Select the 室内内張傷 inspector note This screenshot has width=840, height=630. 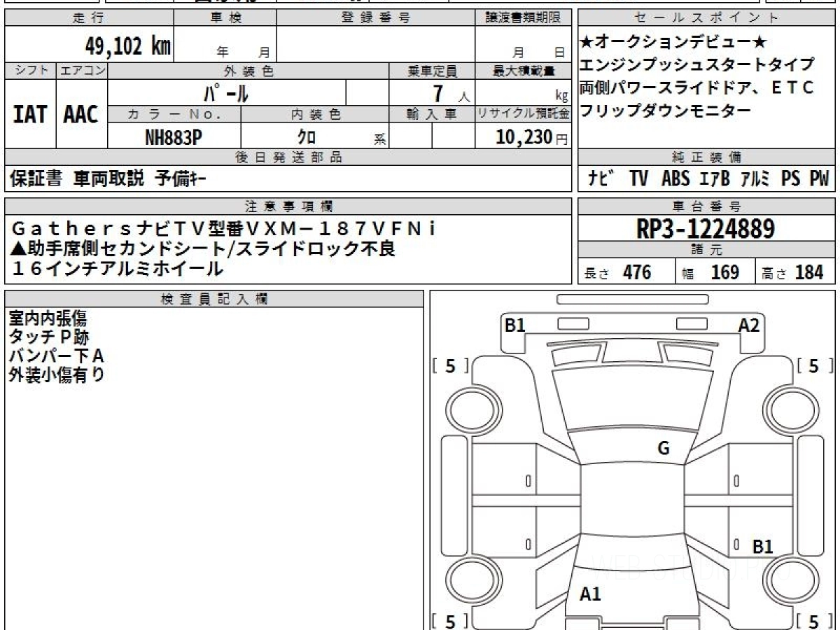tap(48, 318)
